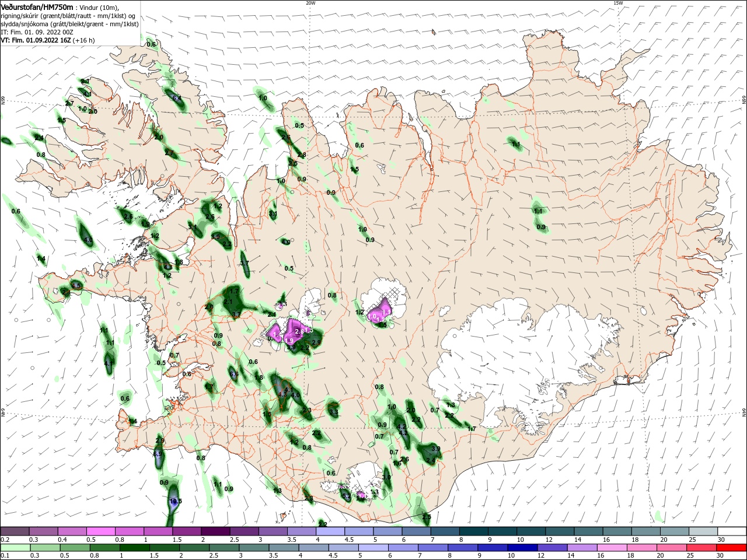The width and height of the screenshot is (747, 560).
Task: Pick the mauve 0.2 snow legend swatch
Action: 15,531
